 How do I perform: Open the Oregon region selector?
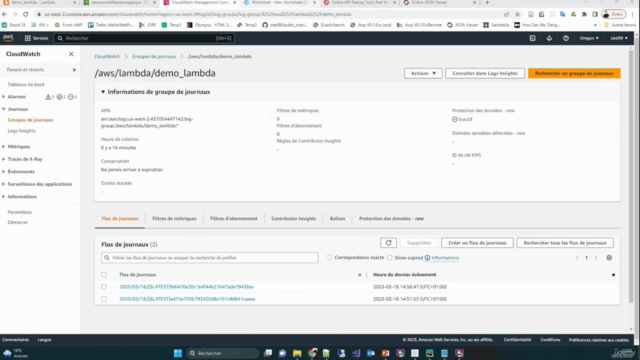point(589,38)
